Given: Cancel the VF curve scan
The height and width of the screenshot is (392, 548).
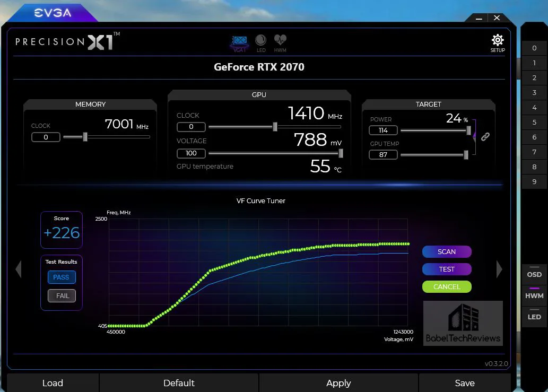Looking at the screenshot, I should pyautogui.click(x=447, y=287).
